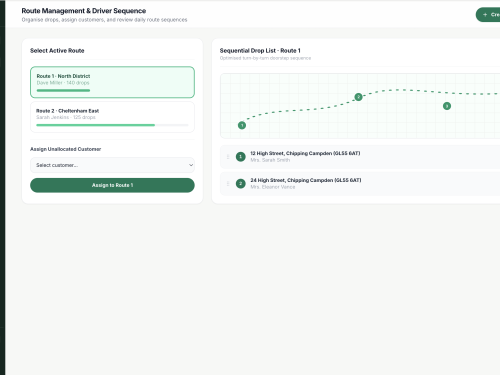
Task: Click the plus icon in Create button
Action: pyautogui.click(x=485, y=15)
